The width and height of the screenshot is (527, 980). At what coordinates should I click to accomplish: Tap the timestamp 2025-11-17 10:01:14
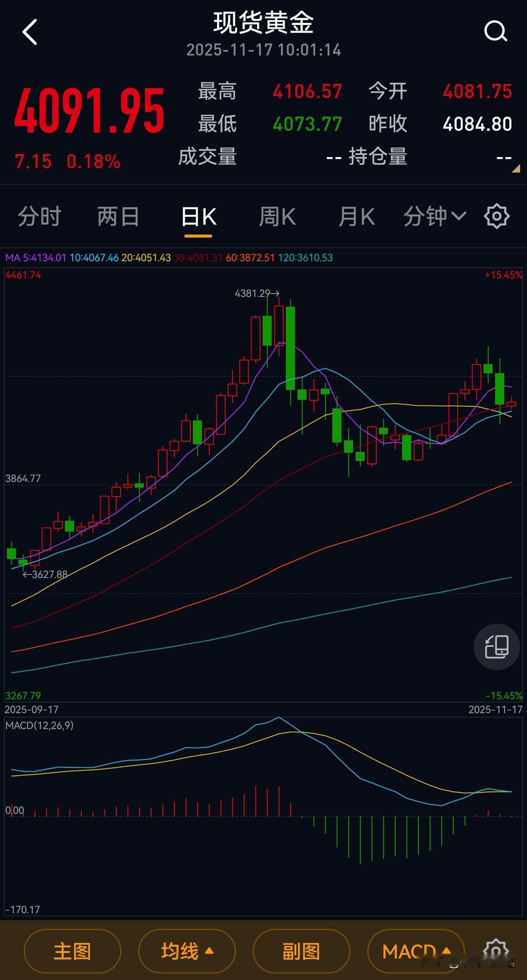(263, 50)
